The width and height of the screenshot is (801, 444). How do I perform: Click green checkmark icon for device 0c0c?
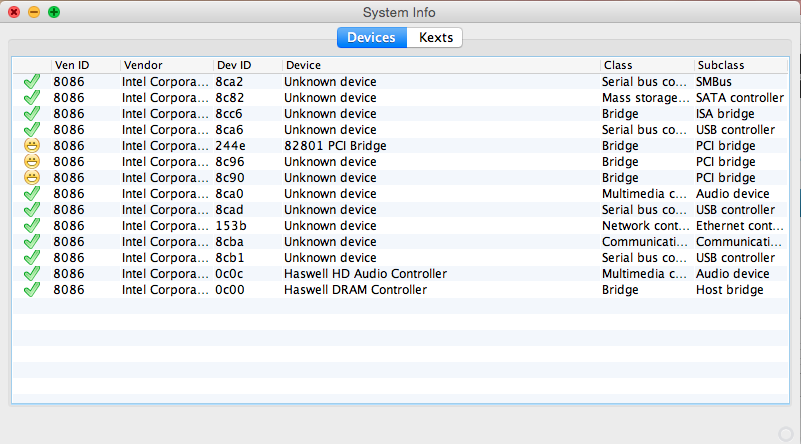32,274
